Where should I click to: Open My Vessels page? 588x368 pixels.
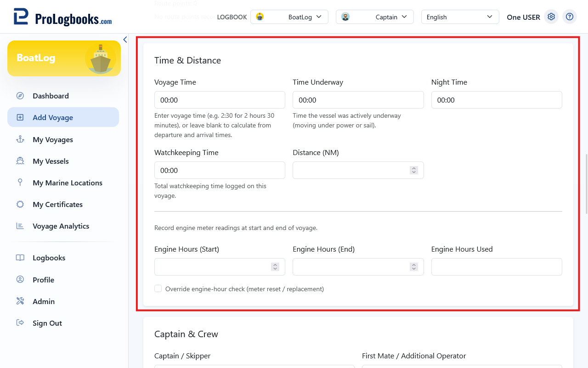coord(63,161)
